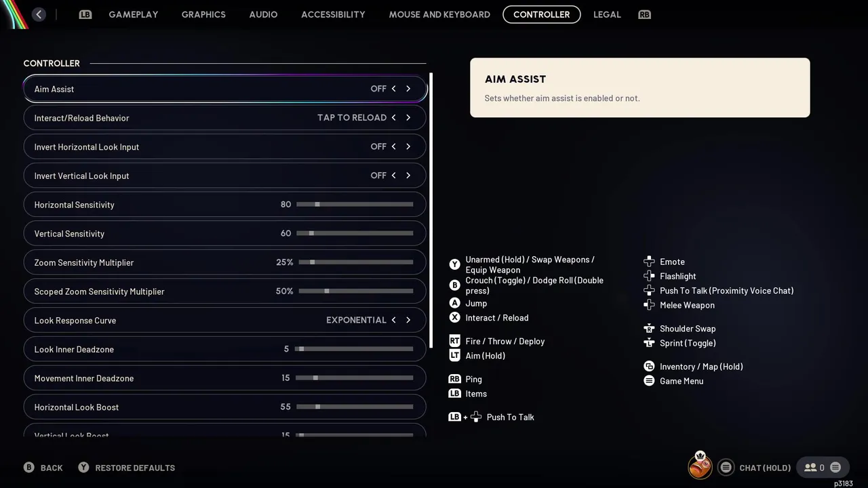Cycle Interact/Reload Behavior to previous option
The width and height of the screenshot is (868, 488).
point(393,117)
